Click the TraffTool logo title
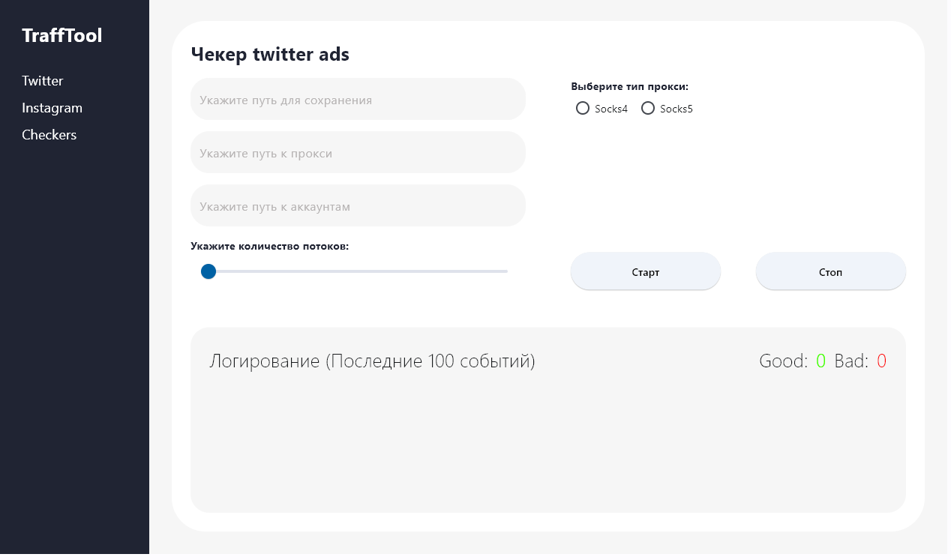 coord(62,35)
